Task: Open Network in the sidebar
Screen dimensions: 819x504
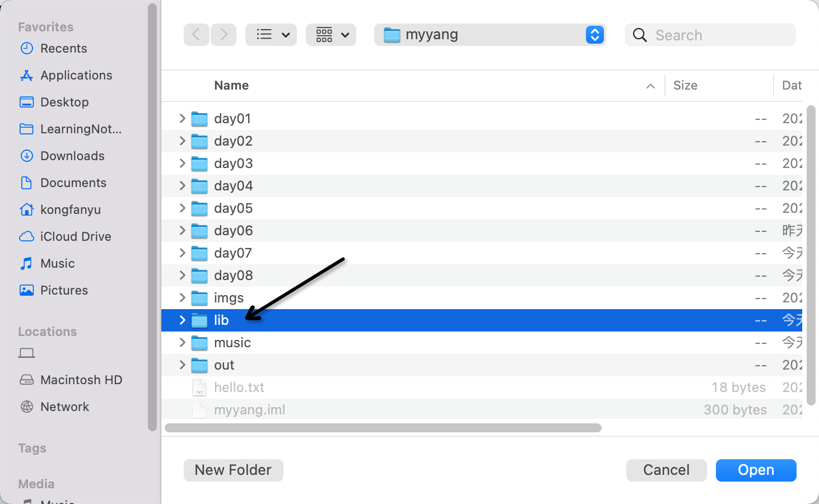Action: click(64, 407)
